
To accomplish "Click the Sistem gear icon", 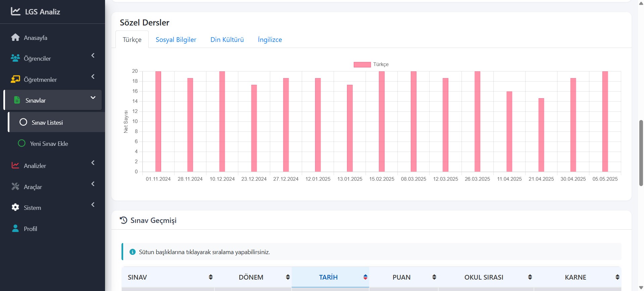I will 15,208.
